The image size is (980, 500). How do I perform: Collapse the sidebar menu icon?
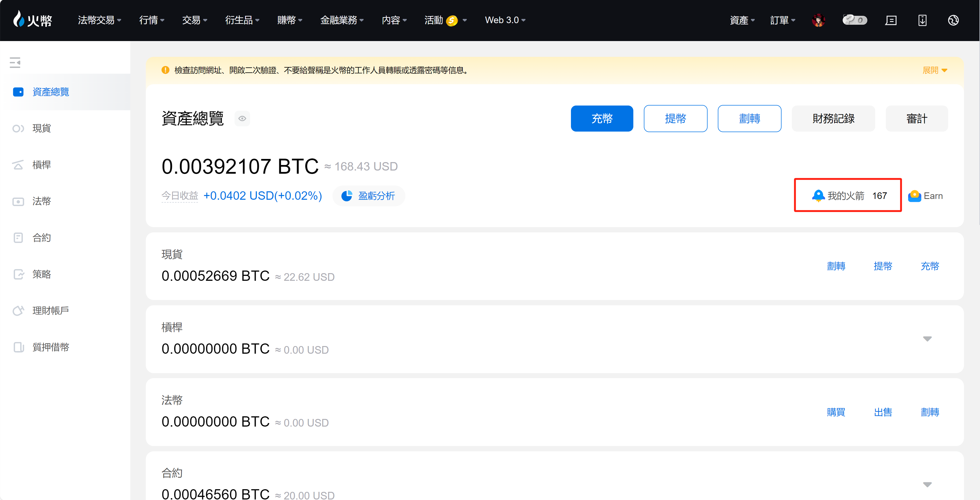15,62
